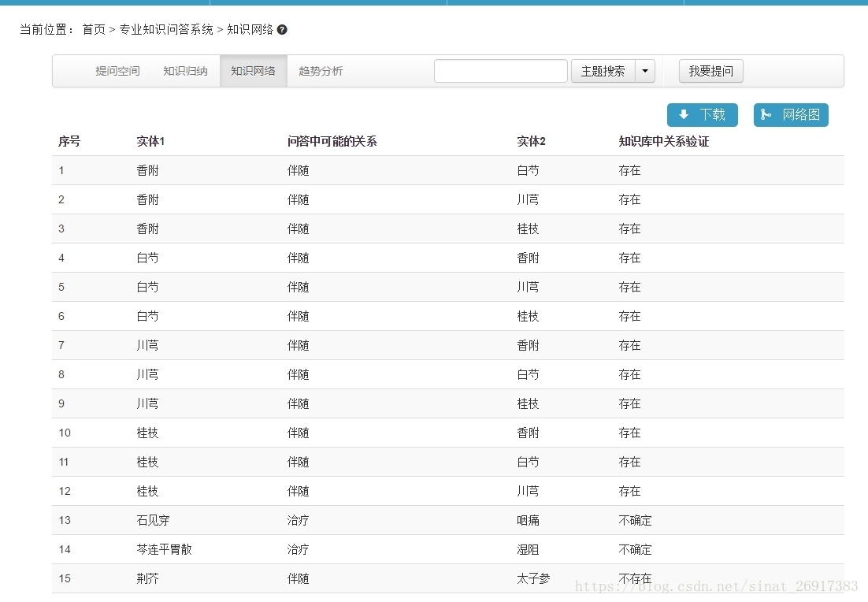Select 芩连平胃散 in row 14

(x=165, y=549)
